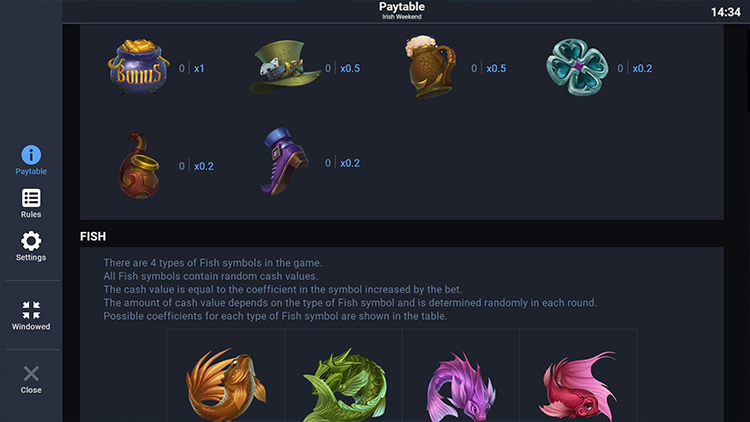The width and height of the screenshot is (750, 422).
Task: Open the Paytable tab in sidebar
Action: 31,160
